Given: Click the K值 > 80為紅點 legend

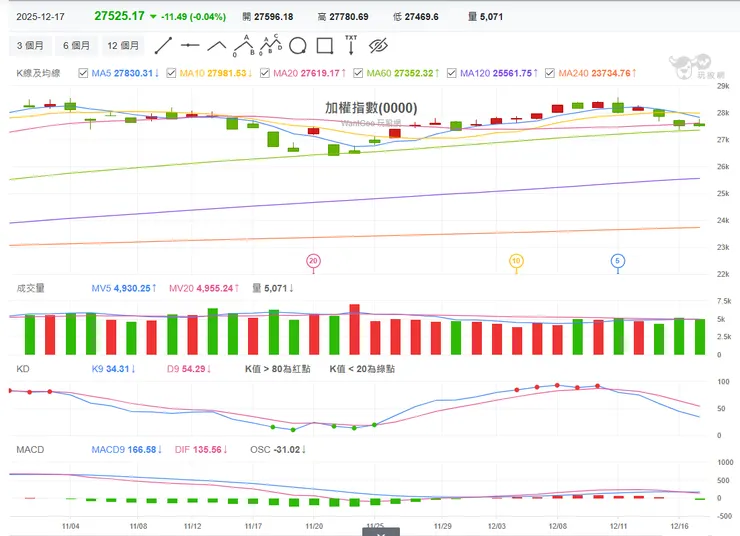Looking at the screenshot, I should [278, 369].
